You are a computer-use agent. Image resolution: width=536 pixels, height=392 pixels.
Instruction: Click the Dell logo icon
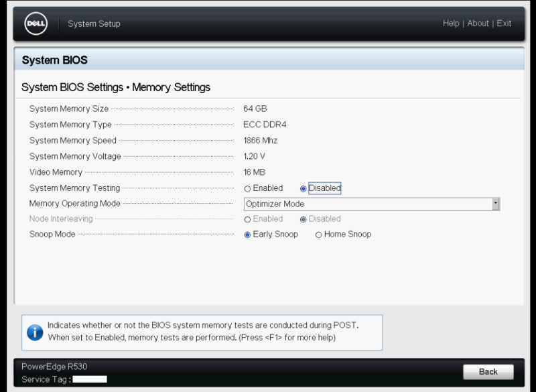coord(36,23)
